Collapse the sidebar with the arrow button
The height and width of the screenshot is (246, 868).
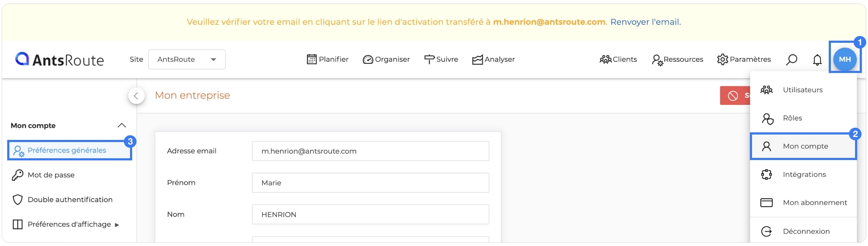(136, 96)
